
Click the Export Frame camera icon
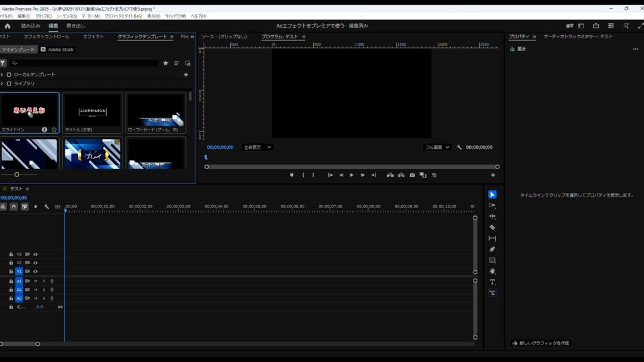(412, 175)
